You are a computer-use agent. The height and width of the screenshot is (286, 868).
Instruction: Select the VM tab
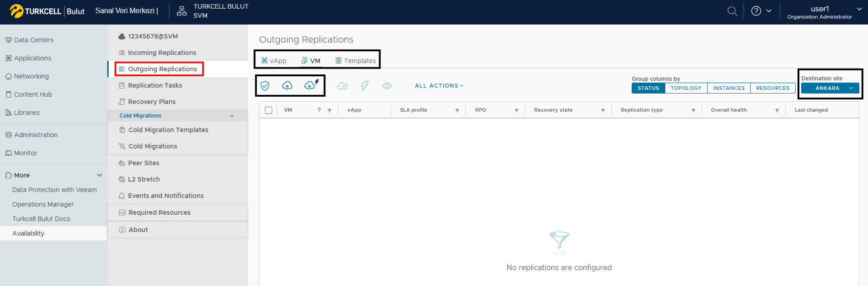coord(311,61)
